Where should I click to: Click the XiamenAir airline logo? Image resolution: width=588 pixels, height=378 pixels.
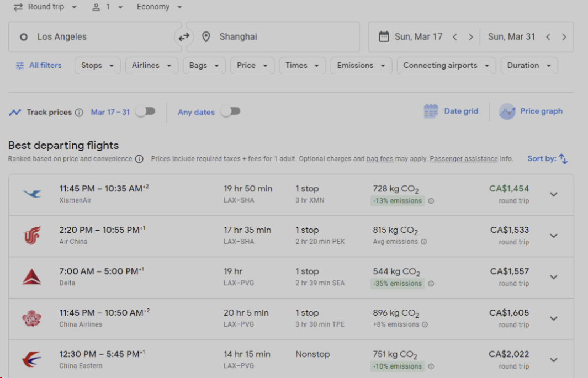pos(32,194)
